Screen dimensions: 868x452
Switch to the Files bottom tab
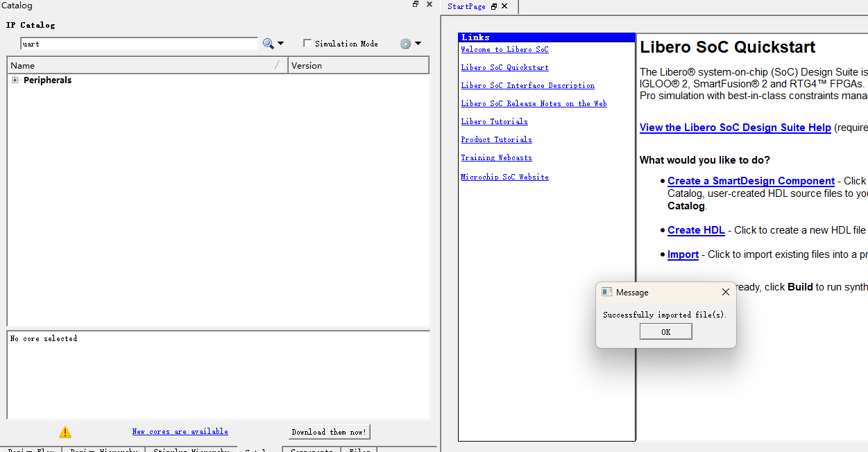point(359,450)
